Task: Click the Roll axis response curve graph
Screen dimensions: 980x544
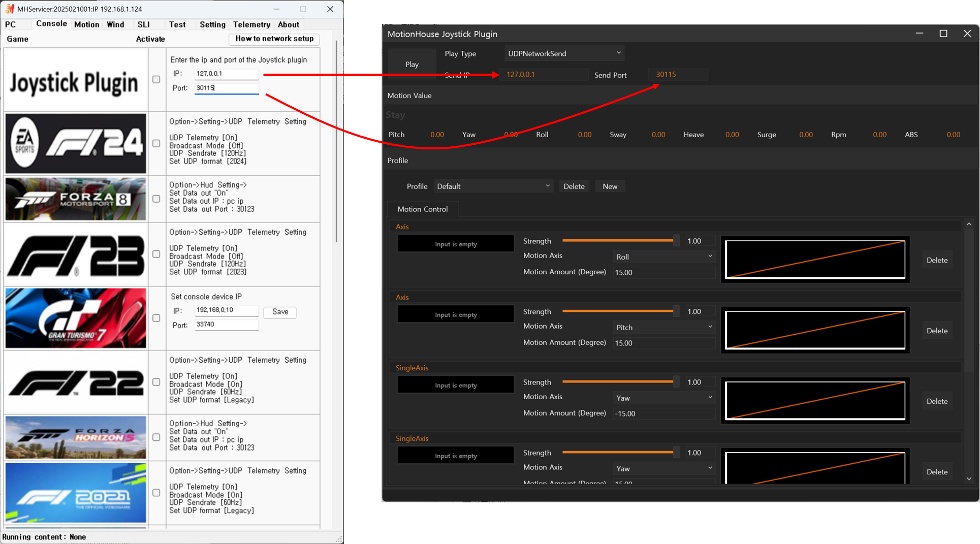Action: (815, 260)
